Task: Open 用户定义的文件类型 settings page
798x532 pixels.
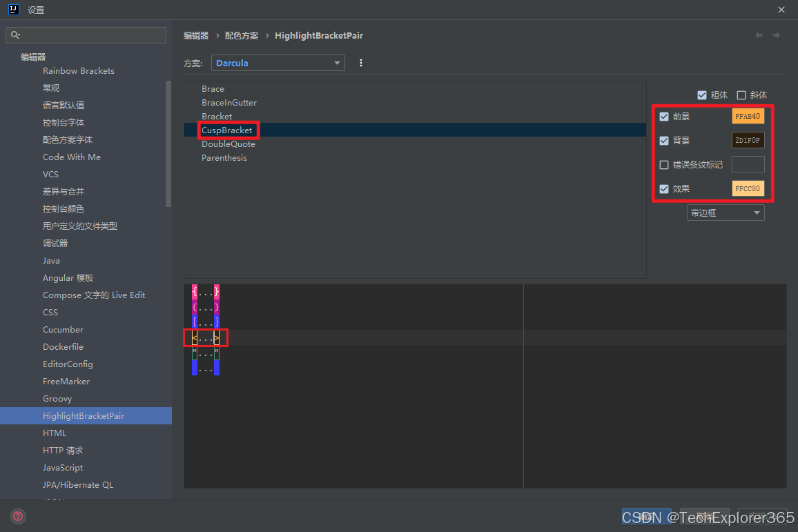Action: click(80, 226)
